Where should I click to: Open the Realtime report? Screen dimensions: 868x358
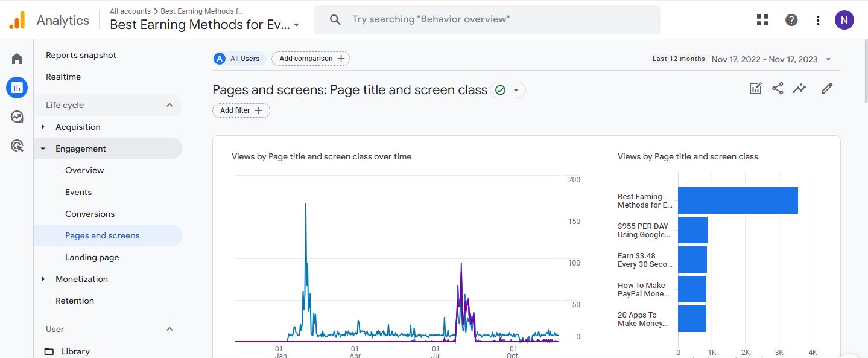[x=63, y=77]
